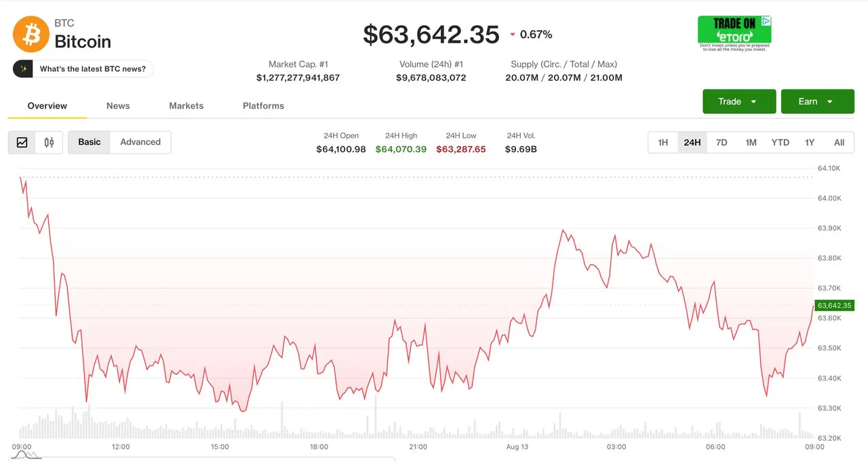
Task: Click the sparkle AI news icon
Action: 23,69
